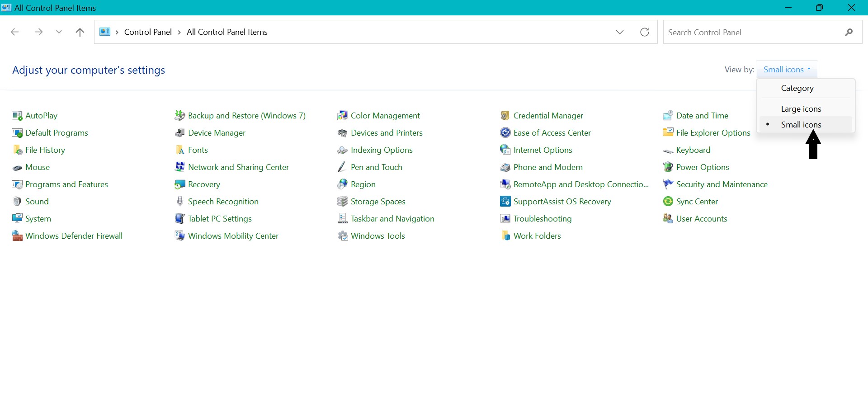This screenshot has width=868, height=415.
Task: Open the Internet Options link
Action: 543,150
